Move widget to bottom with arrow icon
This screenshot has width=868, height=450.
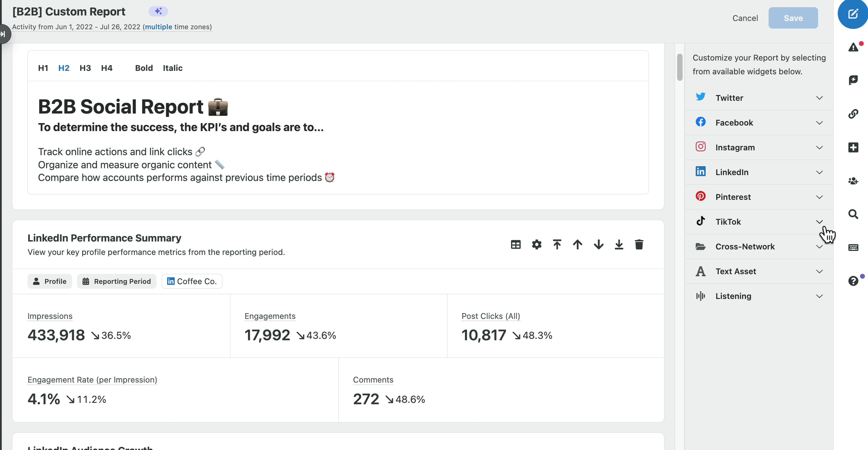619,245
